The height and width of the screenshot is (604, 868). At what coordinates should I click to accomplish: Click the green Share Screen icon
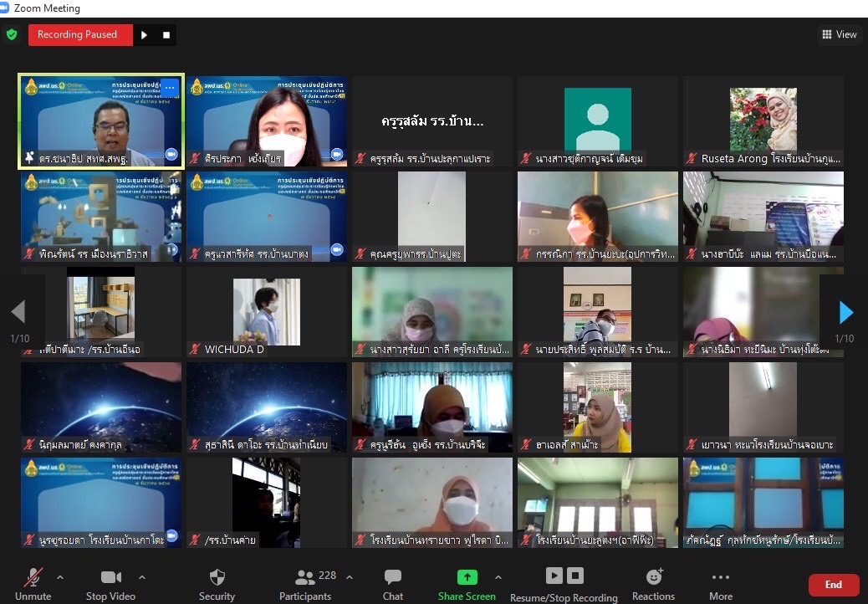point(467,577)
